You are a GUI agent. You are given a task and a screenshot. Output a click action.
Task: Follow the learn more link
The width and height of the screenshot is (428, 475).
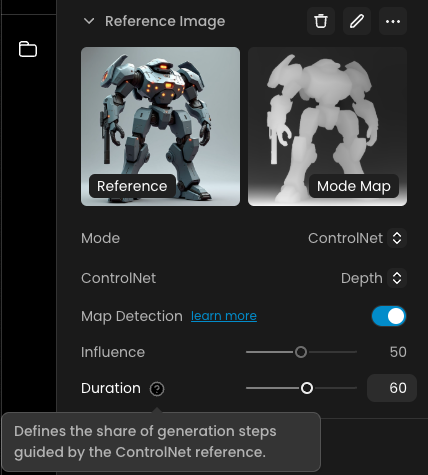(224, 316)
